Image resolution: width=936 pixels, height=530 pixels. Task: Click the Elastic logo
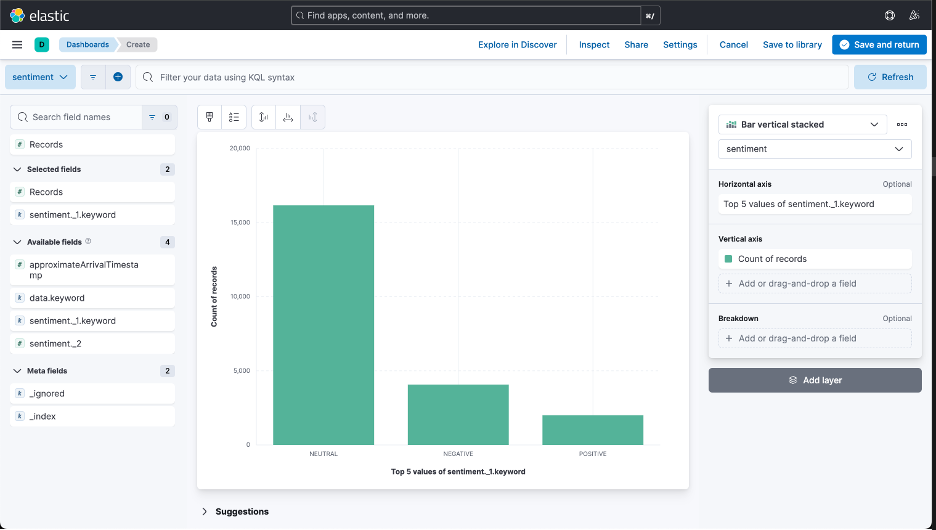[40, 16]
